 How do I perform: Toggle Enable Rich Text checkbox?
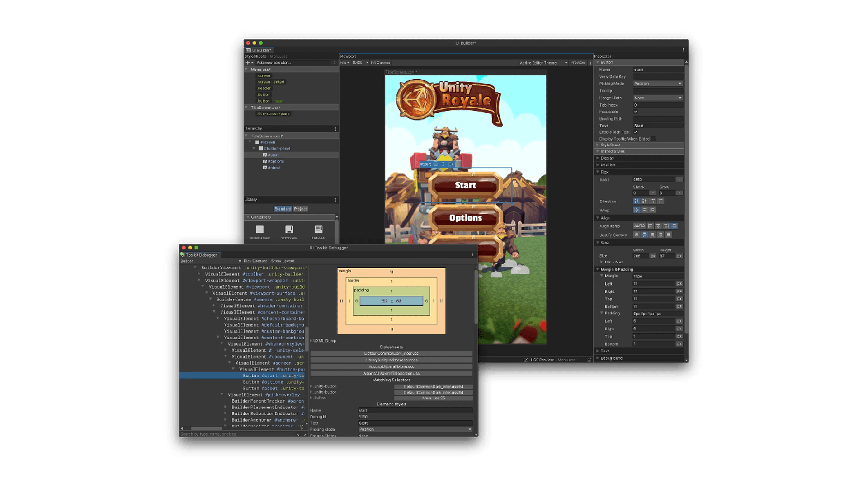click(x=635, y=132)
